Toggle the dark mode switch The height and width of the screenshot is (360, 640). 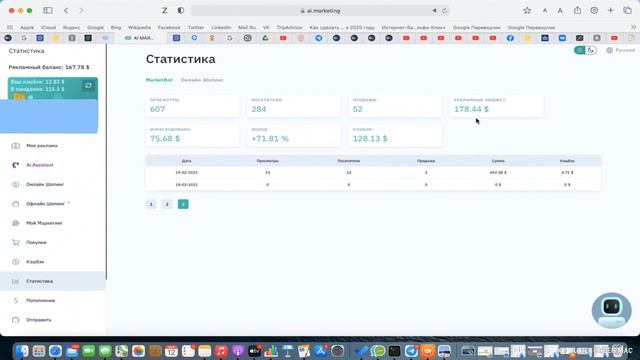[x=585, y=50]
